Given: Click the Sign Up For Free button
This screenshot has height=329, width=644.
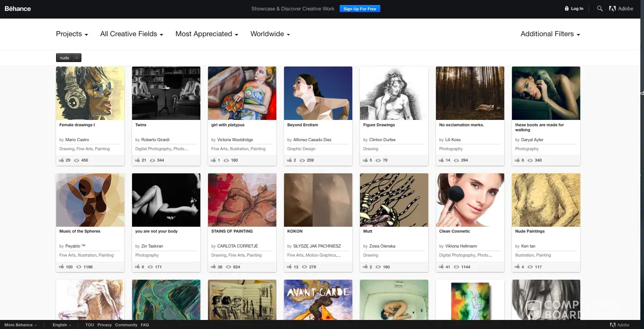Looking at the screenshot, I should [x=360, y=9].
